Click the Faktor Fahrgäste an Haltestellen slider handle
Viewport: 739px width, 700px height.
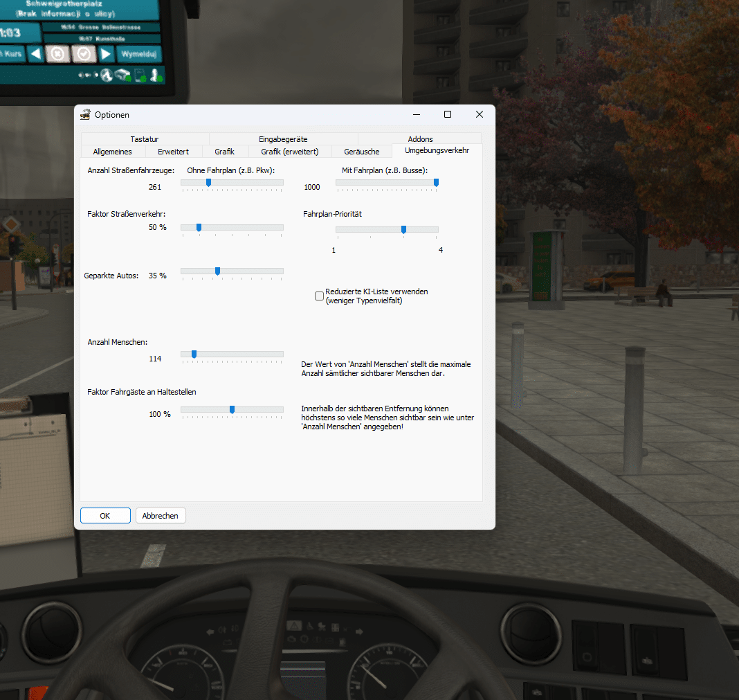pos(232,410)
